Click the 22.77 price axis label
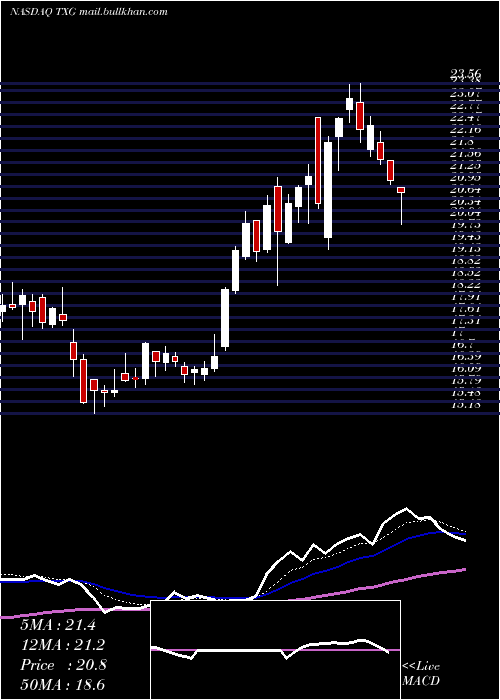Viewport: 500px width, 700px height. pos(465,106)
